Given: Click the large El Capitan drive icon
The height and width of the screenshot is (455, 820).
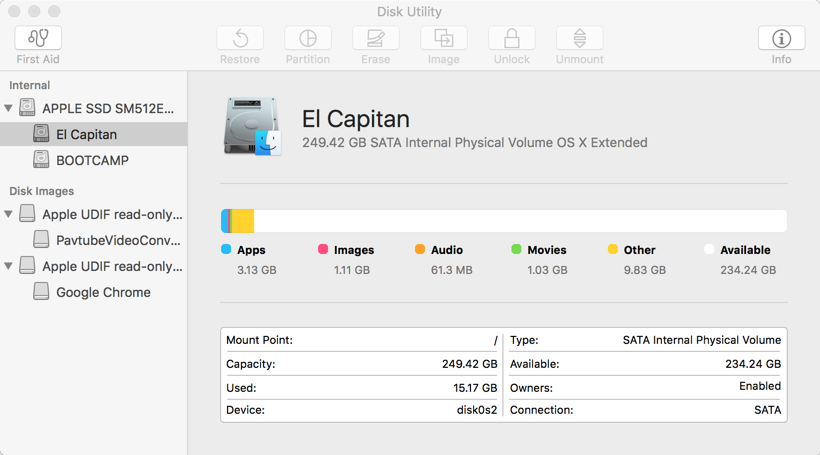Looking at the screenshot, I should 252,127.
